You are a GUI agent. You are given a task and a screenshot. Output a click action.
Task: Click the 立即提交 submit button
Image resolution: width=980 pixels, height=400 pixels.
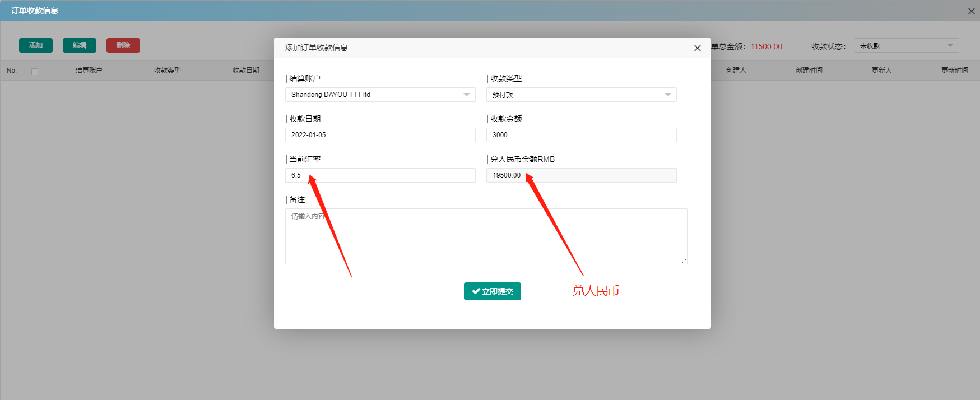pos(493,291)
